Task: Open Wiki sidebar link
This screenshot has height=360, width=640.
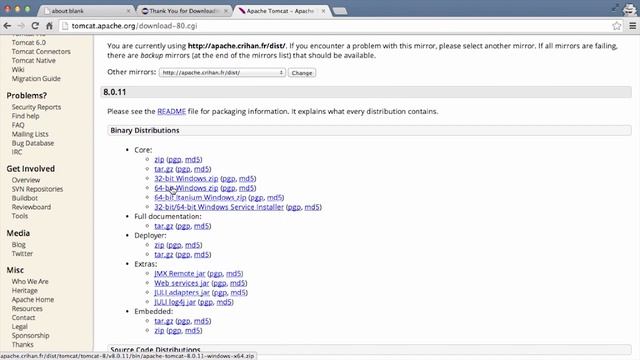Action: click(x=18, y=69)
